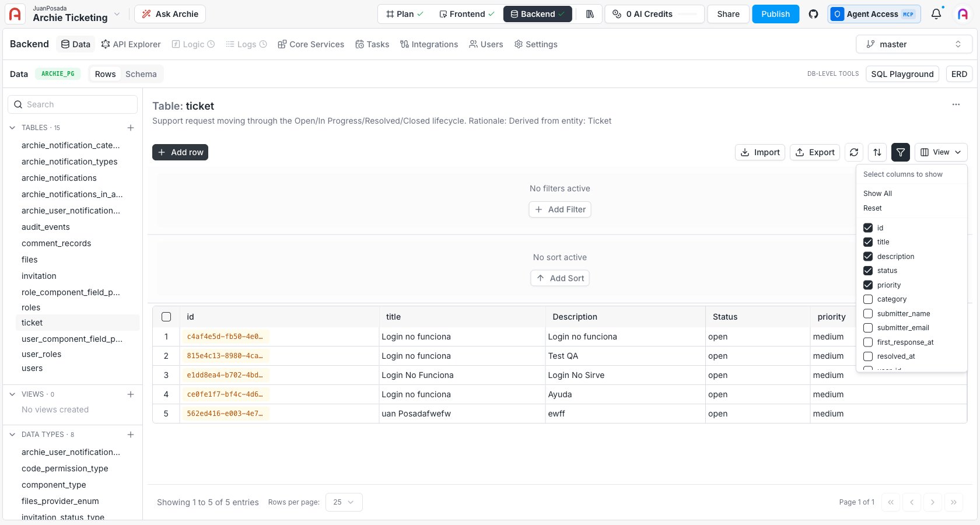
Task: Add a new data type with plus icon
Action: [x=131, y=435]
